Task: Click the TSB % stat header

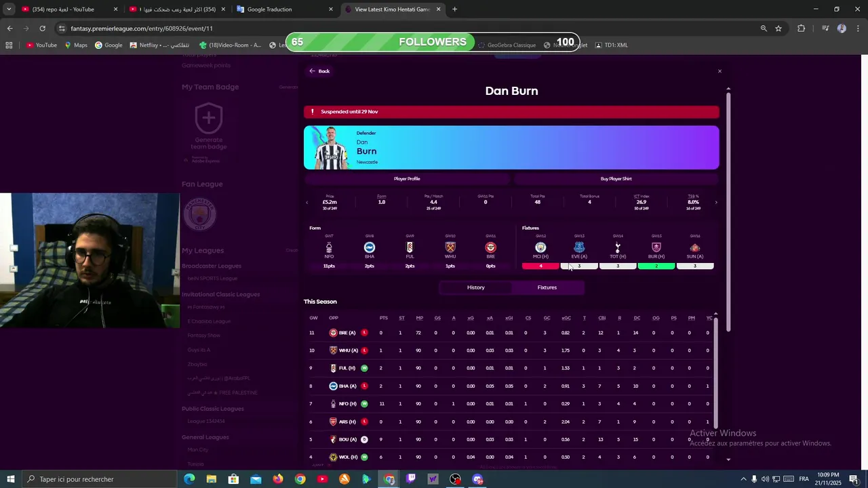Action: click(693, 197)
